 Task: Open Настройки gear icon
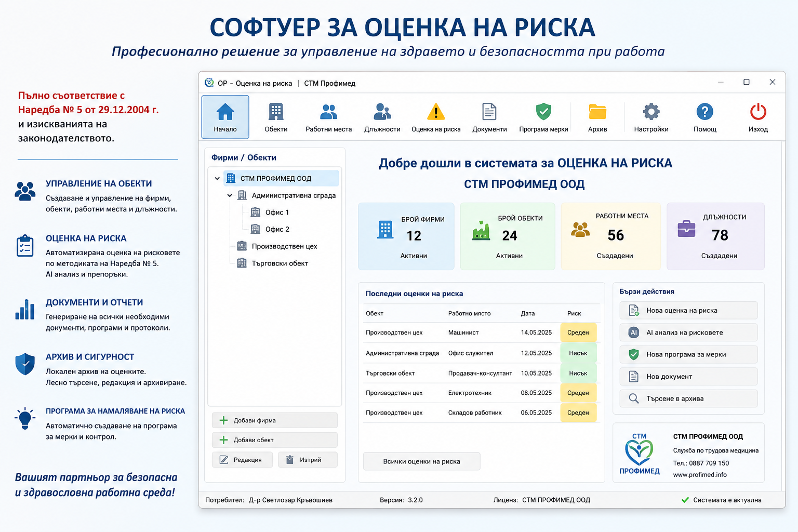(651, 117)
